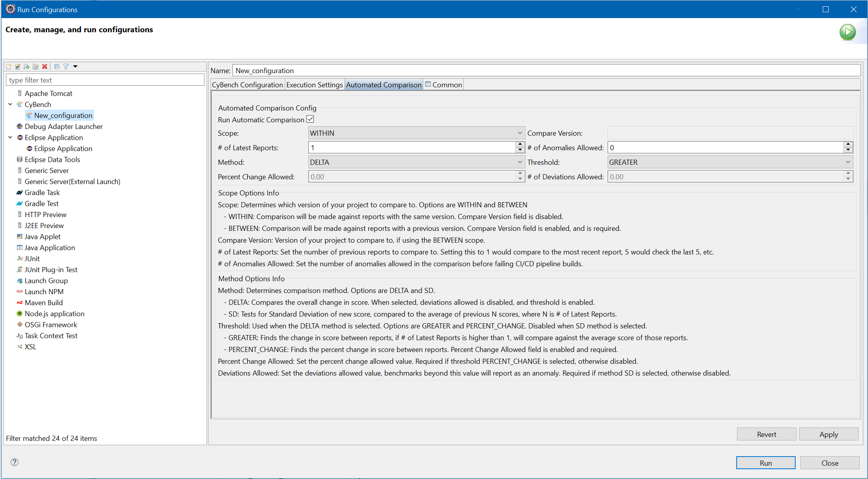Click the Export launch configuration icon
The width and height of the screenshot is (868, 479).
click(x=26, y=66)
